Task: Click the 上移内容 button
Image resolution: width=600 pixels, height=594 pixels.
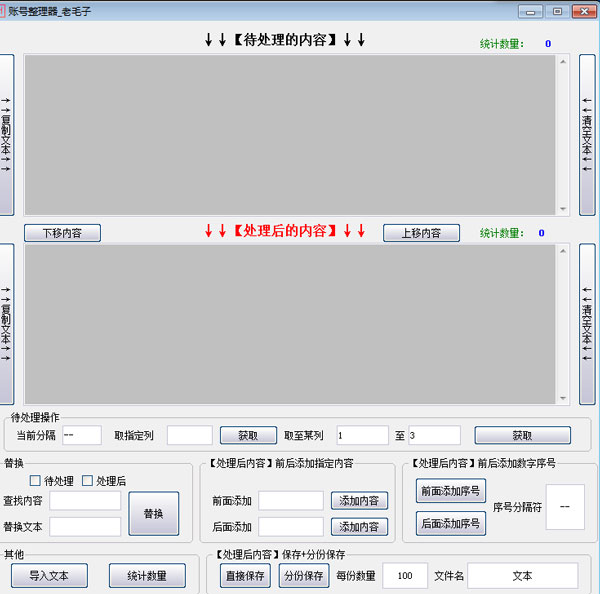Action: [421, 233]
